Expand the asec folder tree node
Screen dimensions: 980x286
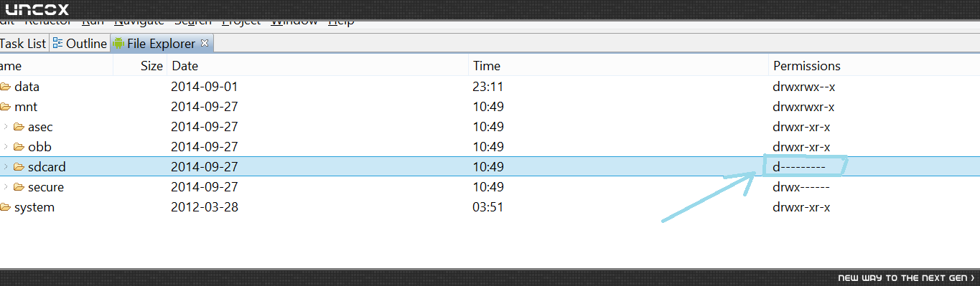6,127
